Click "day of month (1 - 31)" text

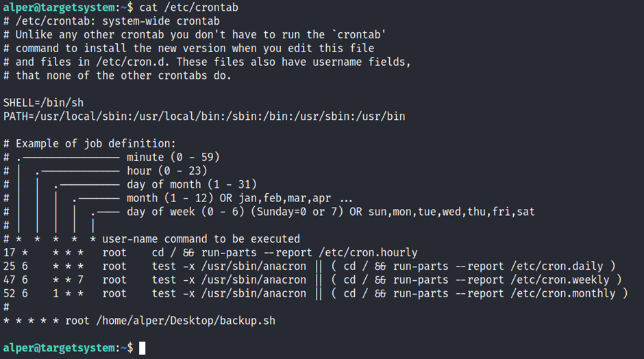point(192,184)
